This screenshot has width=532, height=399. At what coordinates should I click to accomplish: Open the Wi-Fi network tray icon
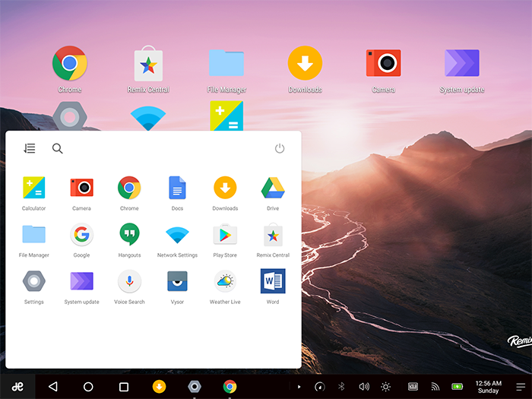click(x=435, y=386)
